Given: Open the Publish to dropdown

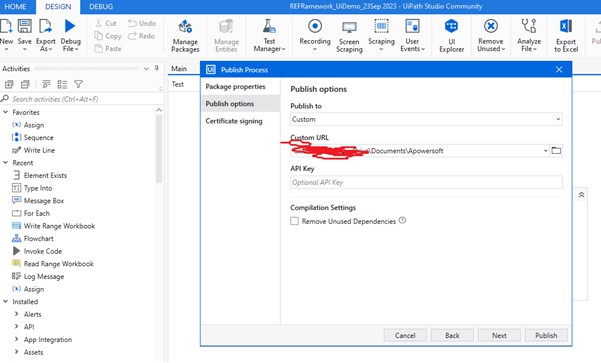Looking at the screenshot, I should point(426,119).
